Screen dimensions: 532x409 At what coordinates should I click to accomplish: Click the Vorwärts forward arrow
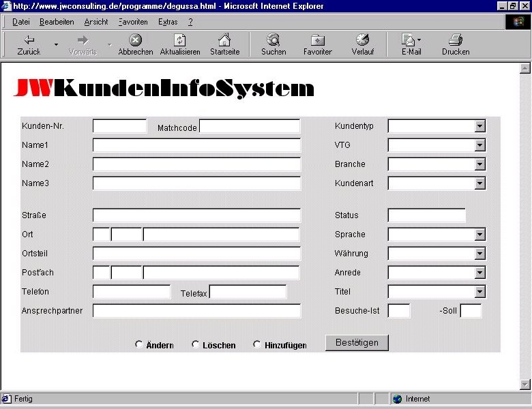tap(83, 40)
